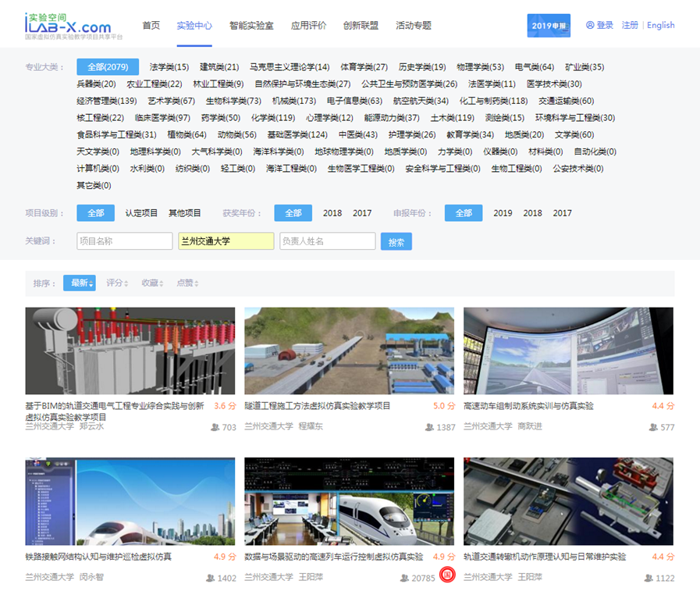Toggle the 最新 sort order
This screenshot has height=602, width=700.
tap(80, 283)
